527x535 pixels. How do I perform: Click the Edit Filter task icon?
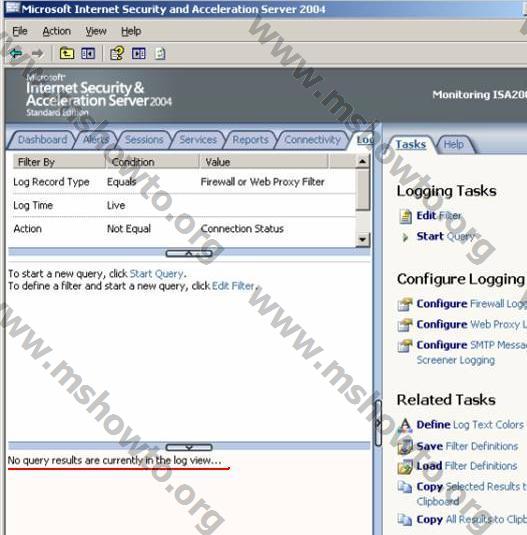click(406, 216)
